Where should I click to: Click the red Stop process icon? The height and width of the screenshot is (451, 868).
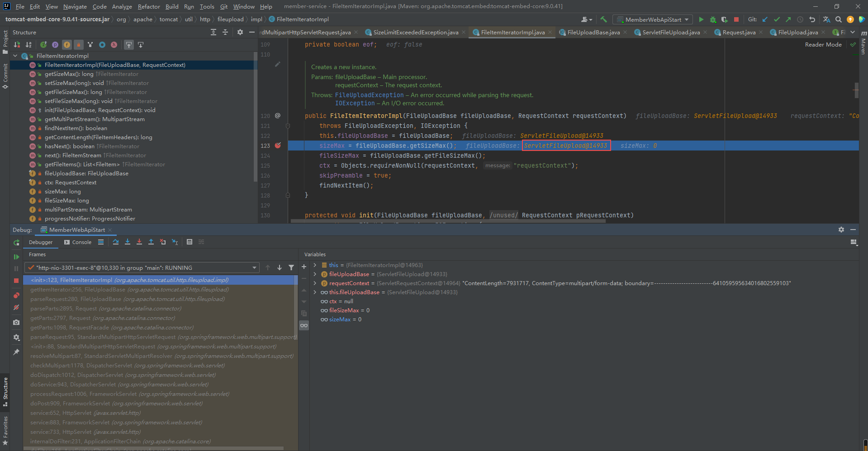pos(736,20)
